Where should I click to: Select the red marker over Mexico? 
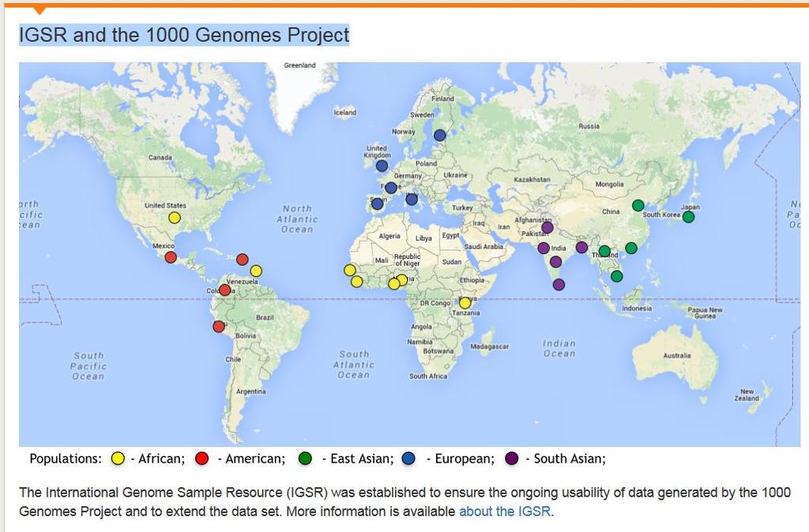pos(171,257)
